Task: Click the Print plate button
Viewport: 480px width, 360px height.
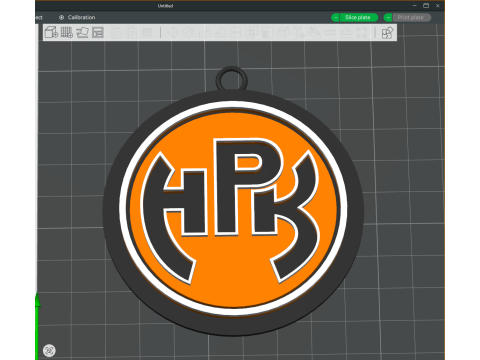Action: coord(411,17)
